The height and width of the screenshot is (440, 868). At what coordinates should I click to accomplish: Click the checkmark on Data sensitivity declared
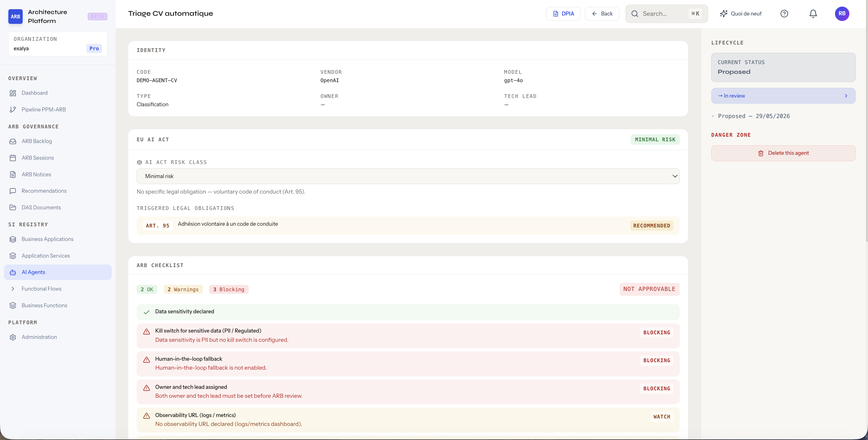147,312
